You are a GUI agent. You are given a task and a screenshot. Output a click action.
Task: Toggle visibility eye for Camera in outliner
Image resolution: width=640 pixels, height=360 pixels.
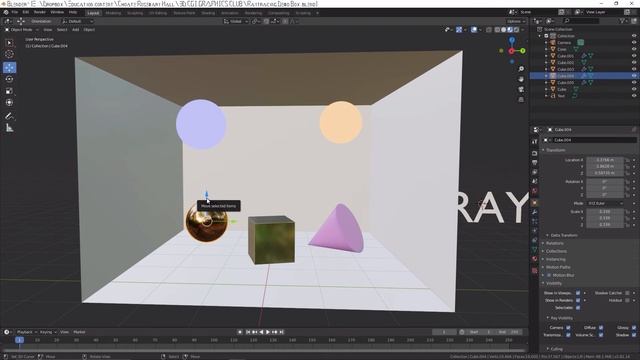[x=634, y=42]
